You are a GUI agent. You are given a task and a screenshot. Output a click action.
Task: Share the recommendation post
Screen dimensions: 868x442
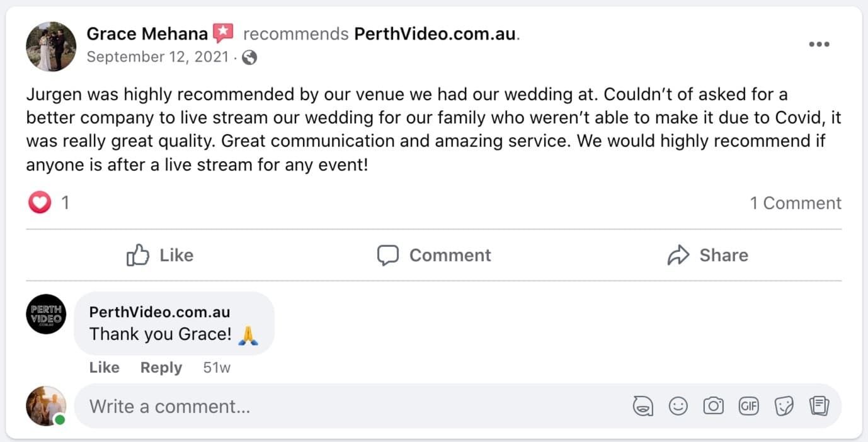click(707, 255)
